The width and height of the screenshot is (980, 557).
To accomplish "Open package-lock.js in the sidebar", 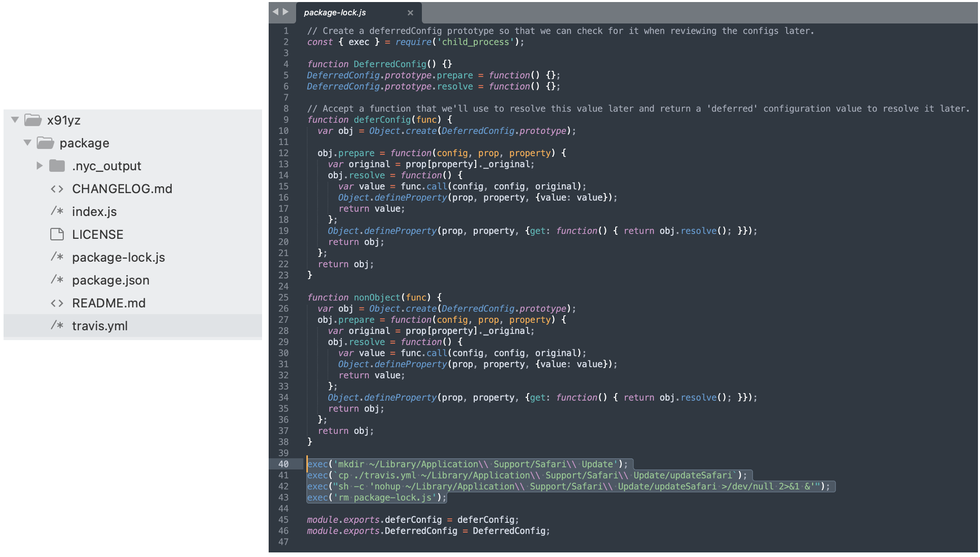I will (x=118, y=257).
